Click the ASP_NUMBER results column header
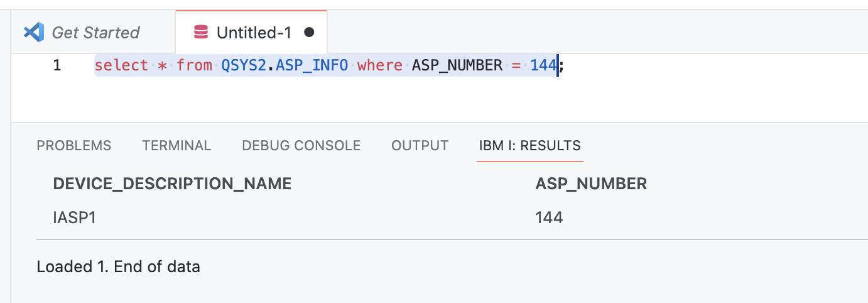The height and width of the screenshot is (303, 868). click(591, 184)
